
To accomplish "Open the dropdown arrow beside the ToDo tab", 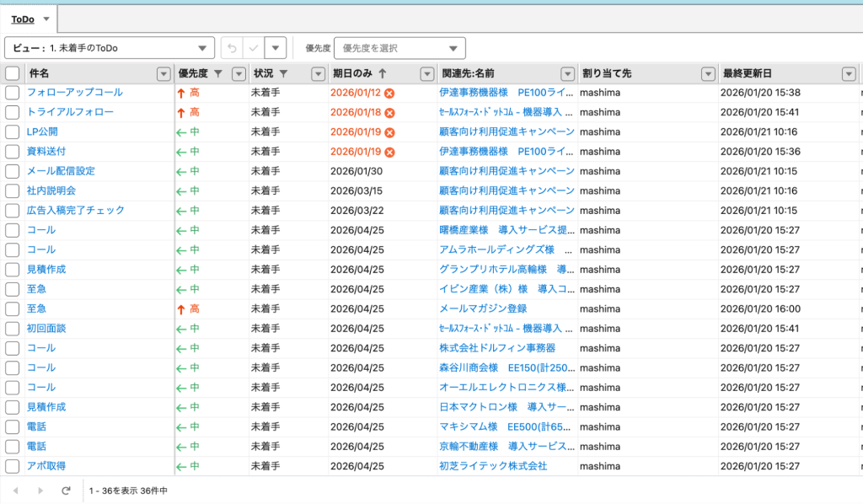I will [x=46, y=19].
